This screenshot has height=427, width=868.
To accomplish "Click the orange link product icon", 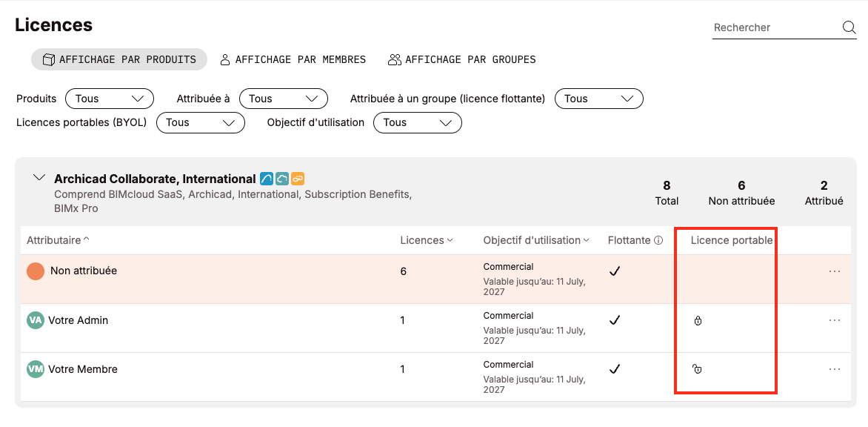I will [298, 179].
